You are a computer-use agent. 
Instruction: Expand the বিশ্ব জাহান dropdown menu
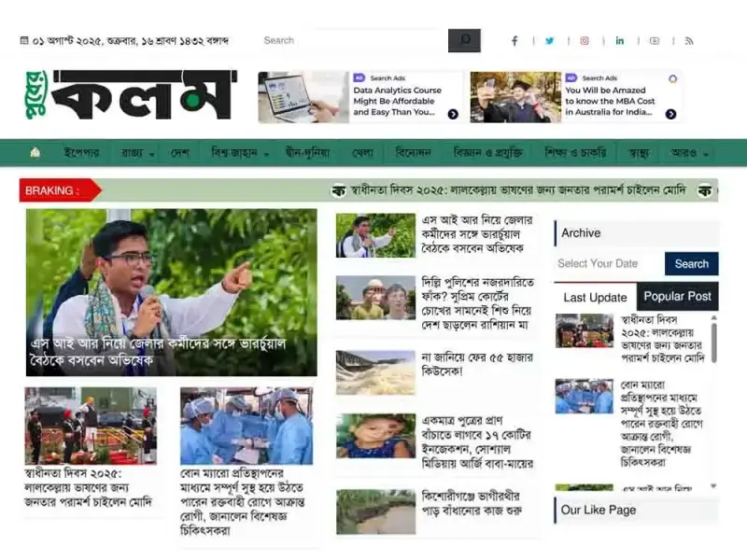point(240,153)
